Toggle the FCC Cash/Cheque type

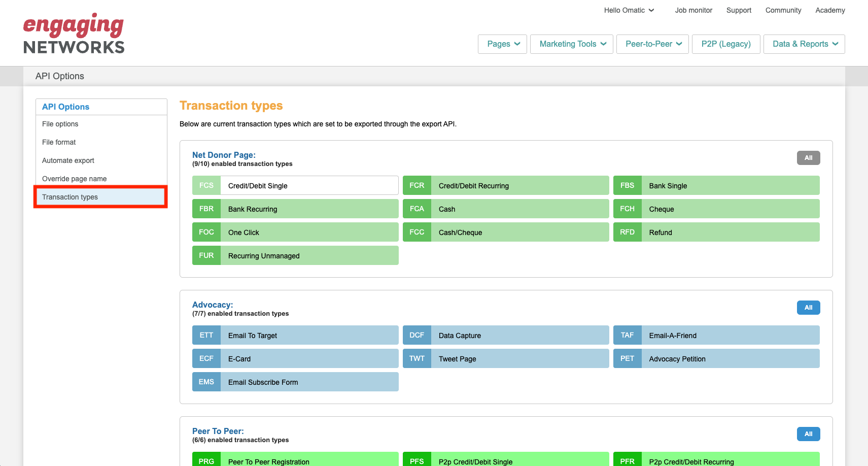coord(506,232)
